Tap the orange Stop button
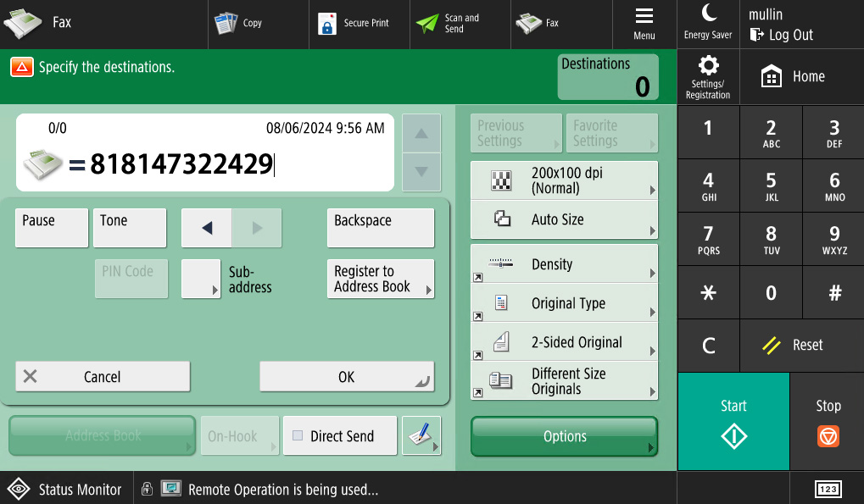Viewport: 864px width, 504px height. point(828,422)
